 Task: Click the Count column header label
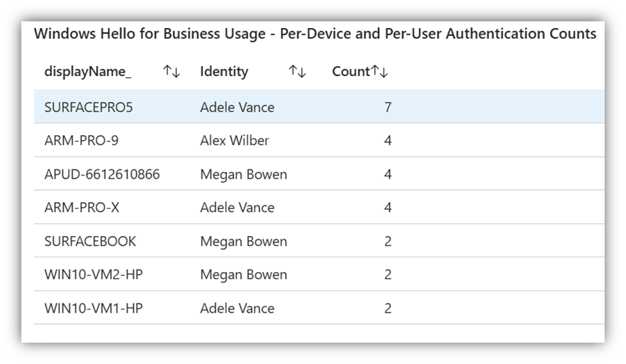(350, 72)
